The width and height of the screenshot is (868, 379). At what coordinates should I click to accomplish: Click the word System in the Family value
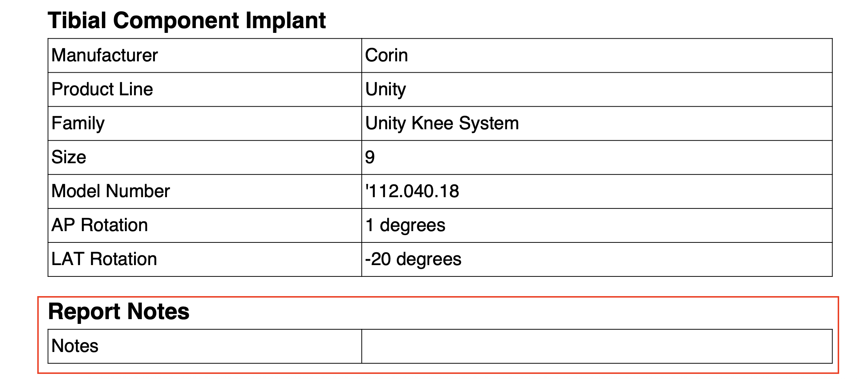pyautogui.click(x=489, y=123)
